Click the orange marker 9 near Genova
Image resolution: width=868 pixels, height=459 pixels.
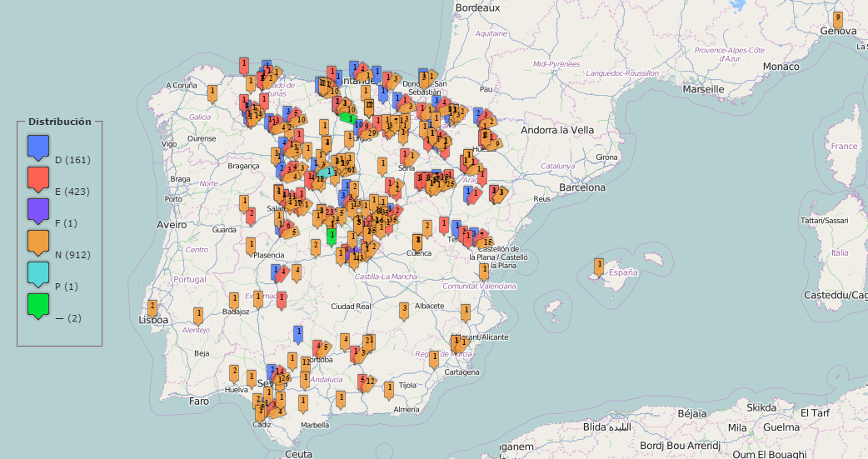pyautogui.click(x=838, y=19)
